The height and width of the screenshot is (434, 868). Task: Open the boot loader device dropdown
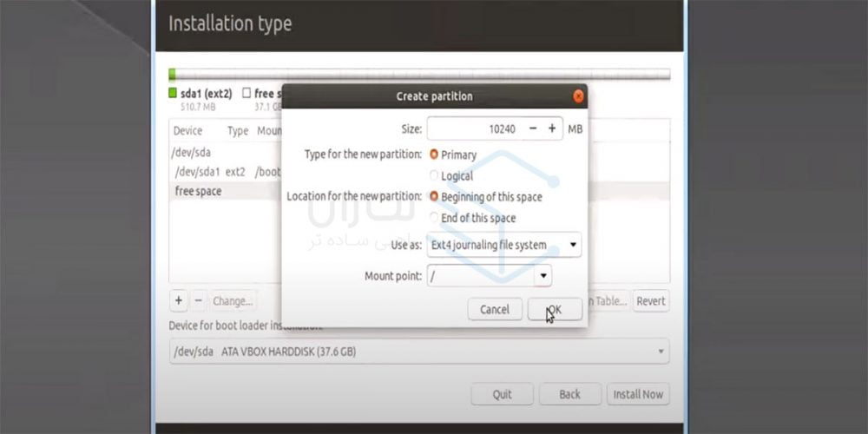point(418,352)
